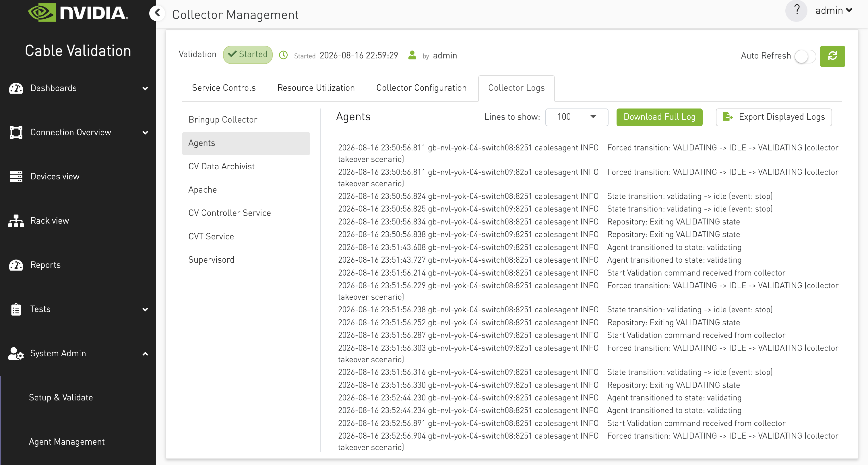Image resolution: width=868 pixels, height=465 pixels.
Task: Select CV Controller Service log source
Action: point(246,213)
